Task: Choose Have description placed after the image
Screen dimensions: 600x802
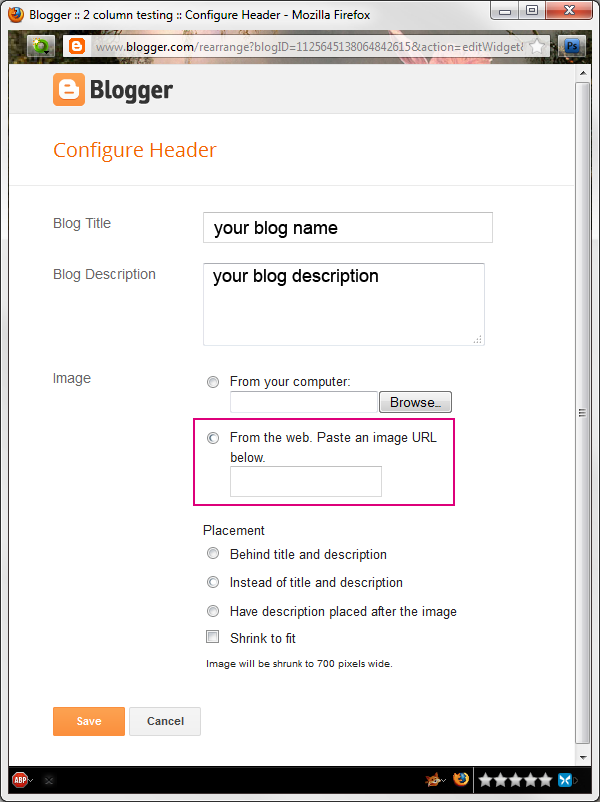Action: coord(213,611)
